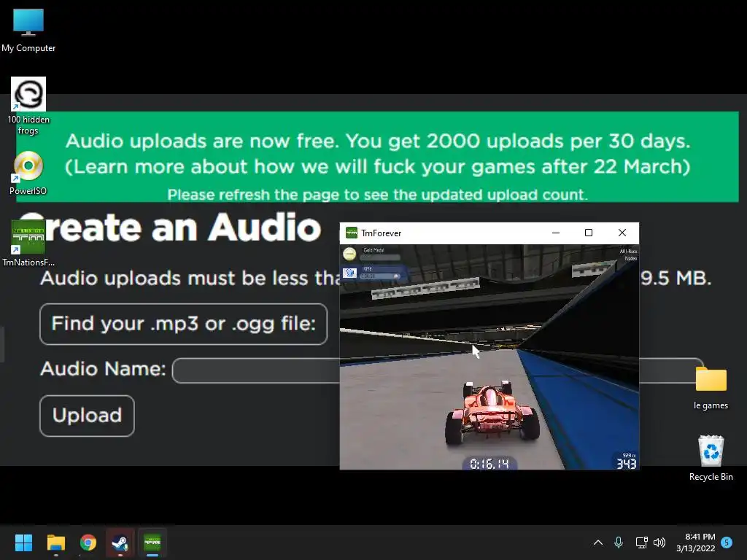
Task: Click the Learn more about 22 March text
Action: click(x=377, y=167)
